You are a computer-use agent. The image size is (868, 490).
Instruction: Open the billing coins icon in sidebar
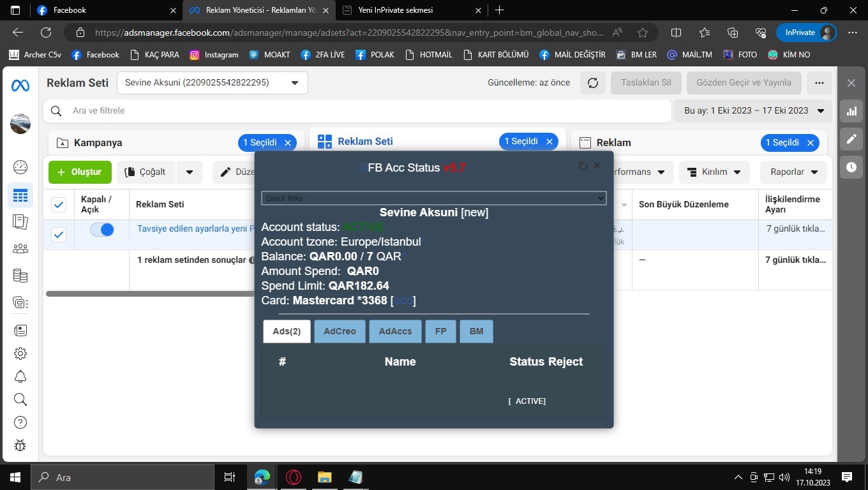click(x=20, y=276)
